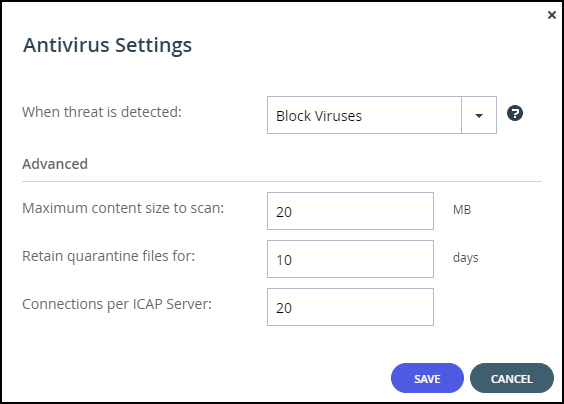Click the Block Viruses selected text
Screen dimensions: 564x404
click(319, 116)
